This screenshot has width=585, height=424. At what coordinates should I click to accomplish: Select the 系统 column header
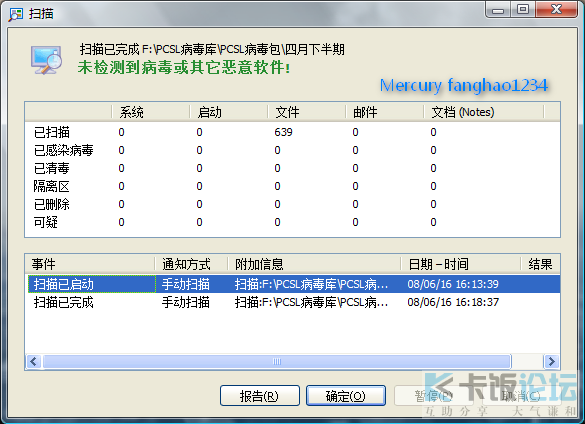click(x=150, y=112)
